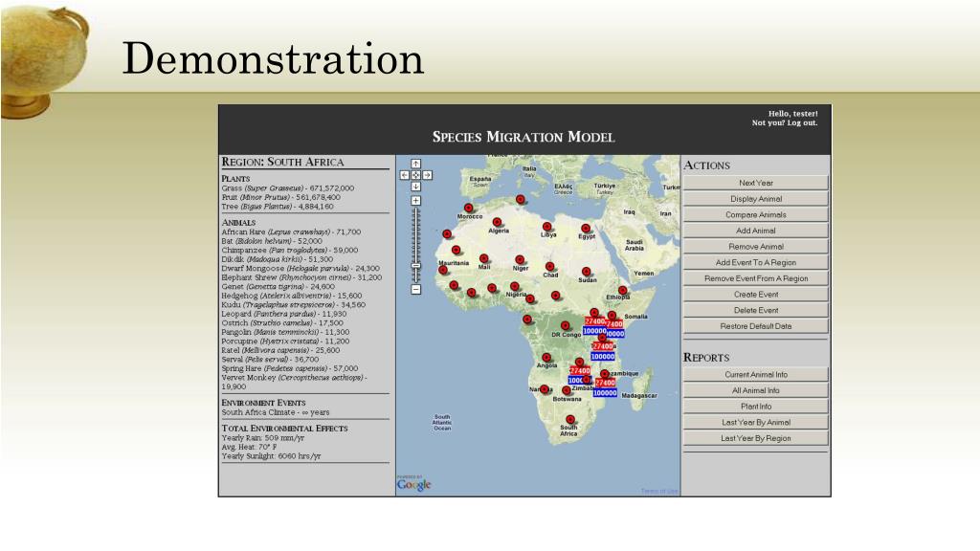Screen dimensions: 980x551
Task: Zoom out the map with the minus button
Action: click(415, 289)
